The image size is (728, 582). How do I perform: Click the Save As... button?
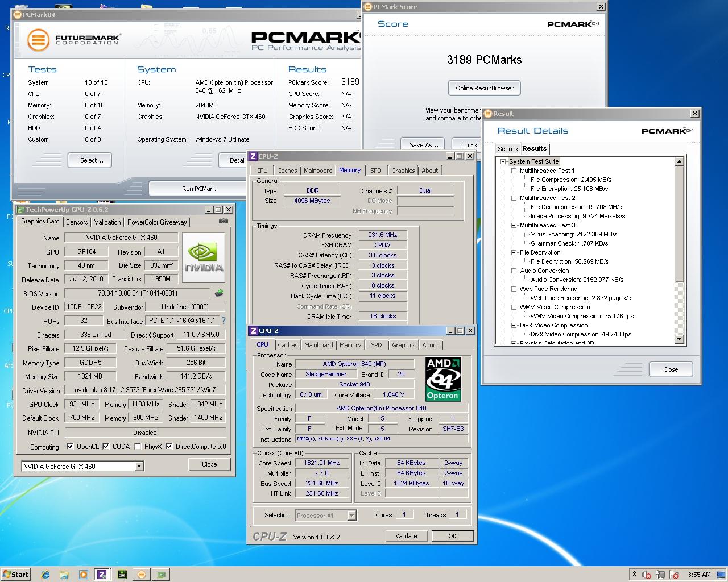424,145
